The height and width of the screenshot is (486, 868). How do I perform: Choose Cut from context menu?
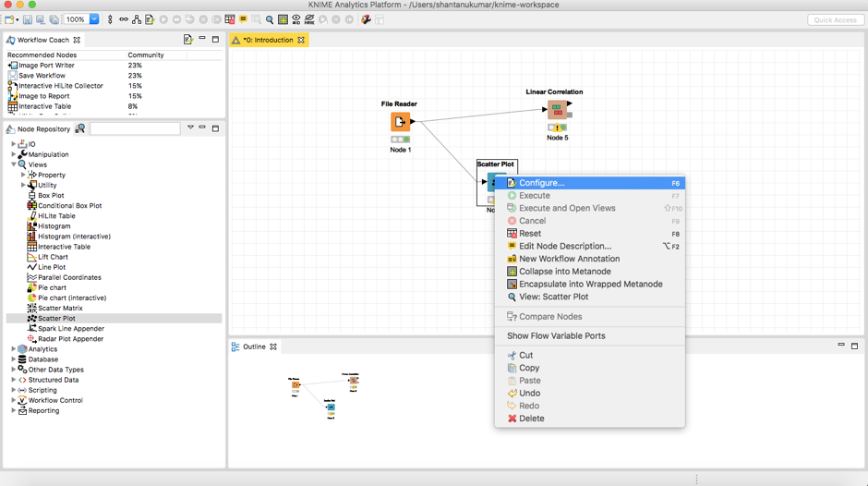[x=589, y=355]
